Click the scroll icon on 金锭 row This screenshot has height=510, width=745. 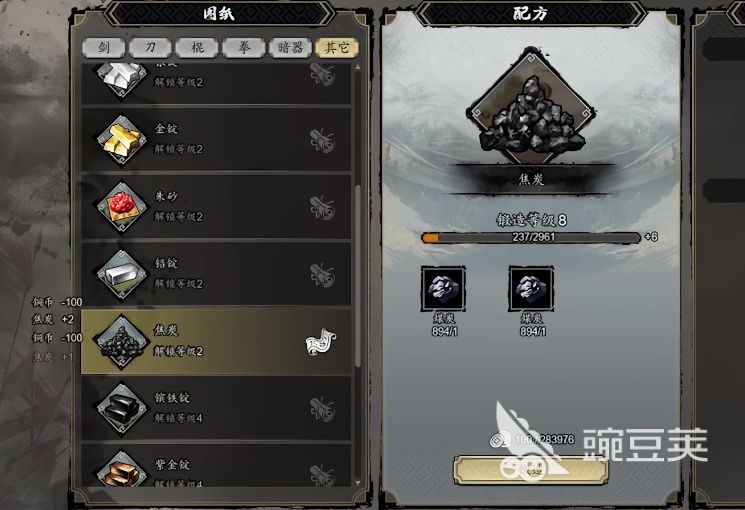tap(323, 141)
